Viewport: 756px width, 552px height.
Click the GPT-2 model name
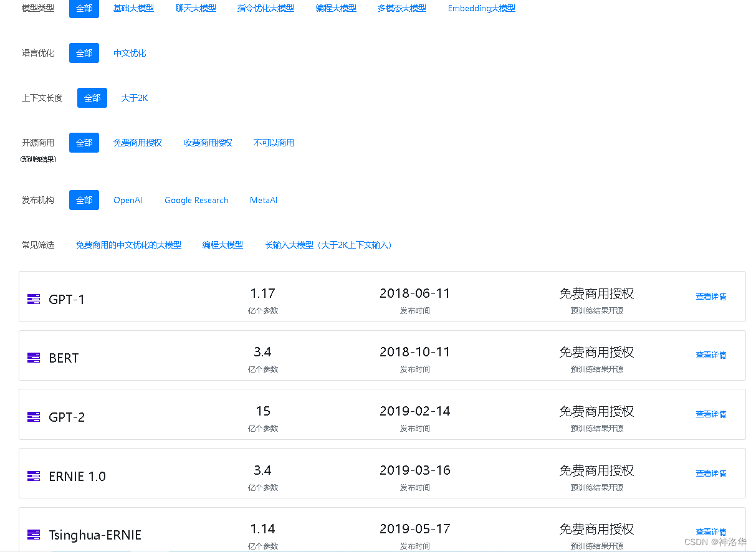tap(67, 417)
